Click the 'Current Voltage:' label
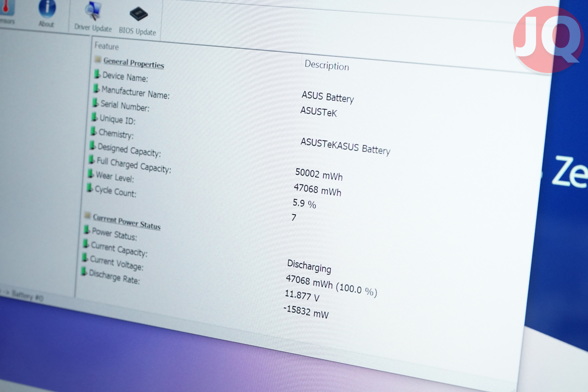This screenshot has width=588, height=392. [117, 263]
